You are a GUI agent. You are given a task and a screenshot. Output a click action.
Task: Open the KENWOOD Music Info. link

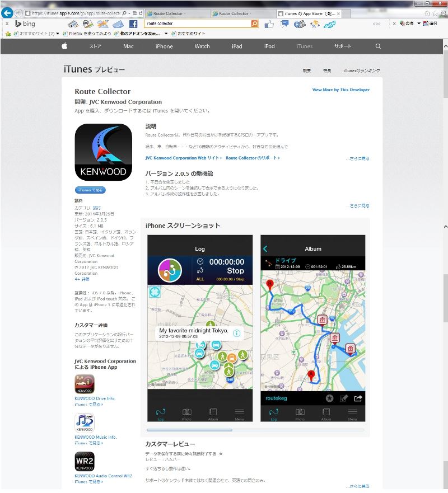96,437
